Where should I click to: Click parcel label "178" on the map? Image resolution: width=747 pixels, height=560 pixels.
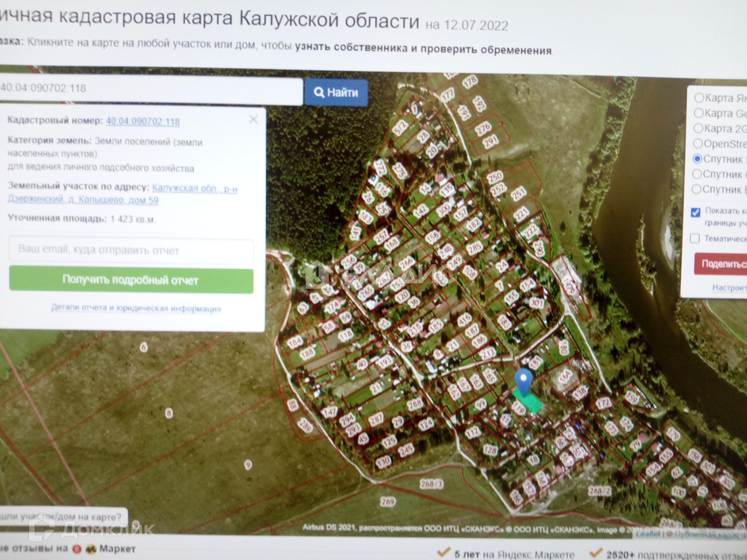coord(470,82)
